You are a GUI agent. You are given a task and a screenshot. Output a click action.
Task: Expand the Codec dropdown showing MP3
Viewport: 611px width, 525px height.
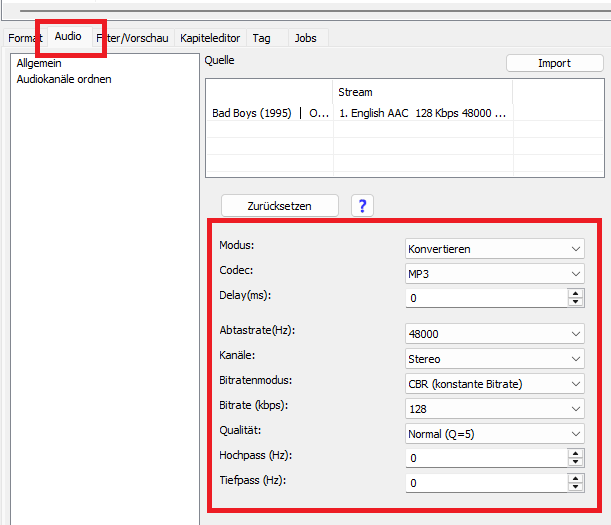tap(494, 273)
